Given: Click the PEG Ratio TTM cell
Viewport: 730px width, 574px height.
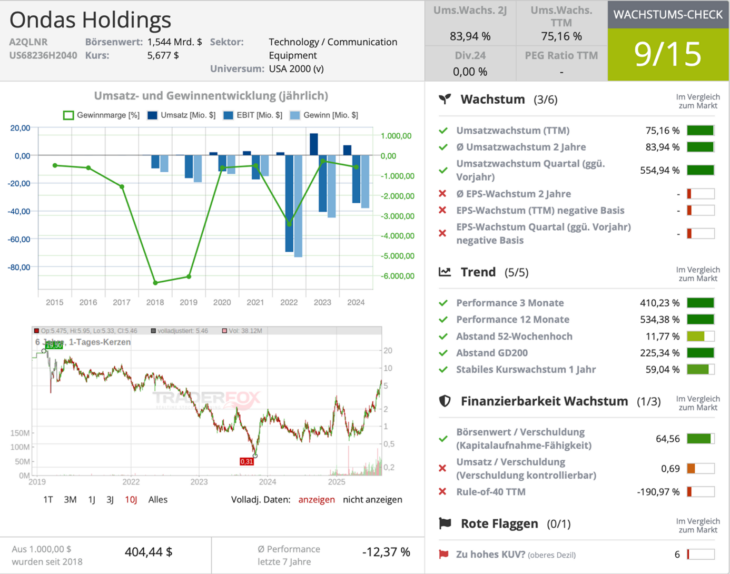Looking at the screenshot, I should 561,63.
